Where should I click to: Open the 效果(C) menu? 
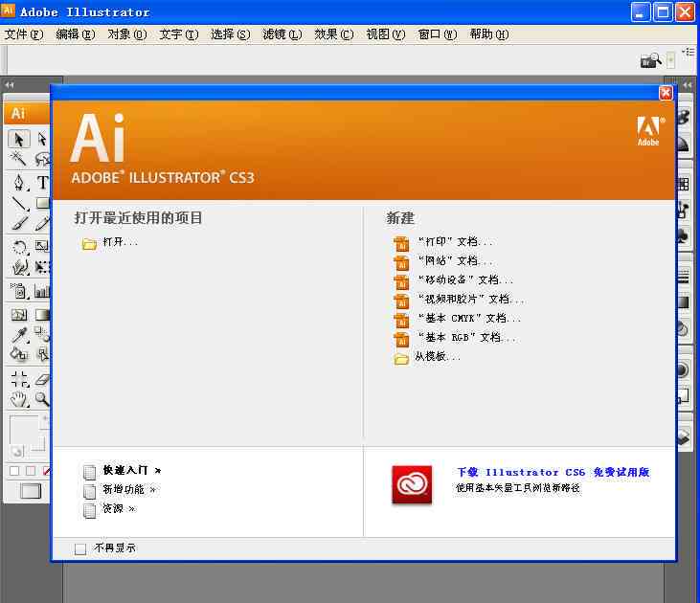click(334, 34)
